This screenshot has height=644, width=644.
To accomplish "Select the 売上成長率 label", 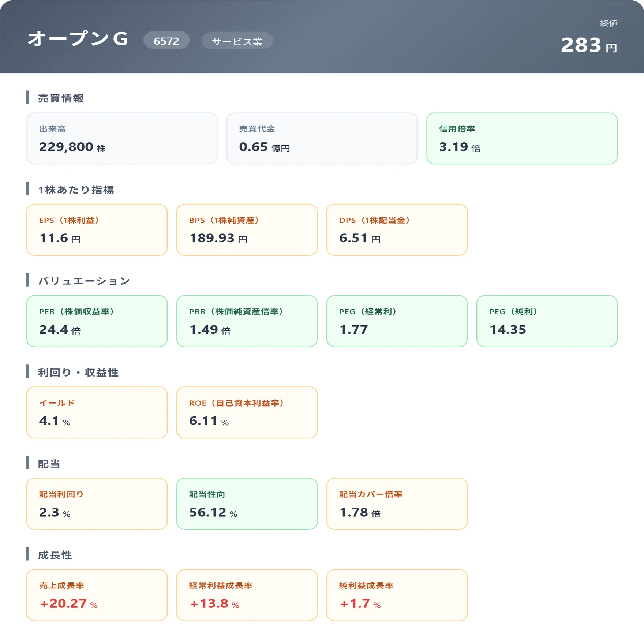I will (61, 585).
